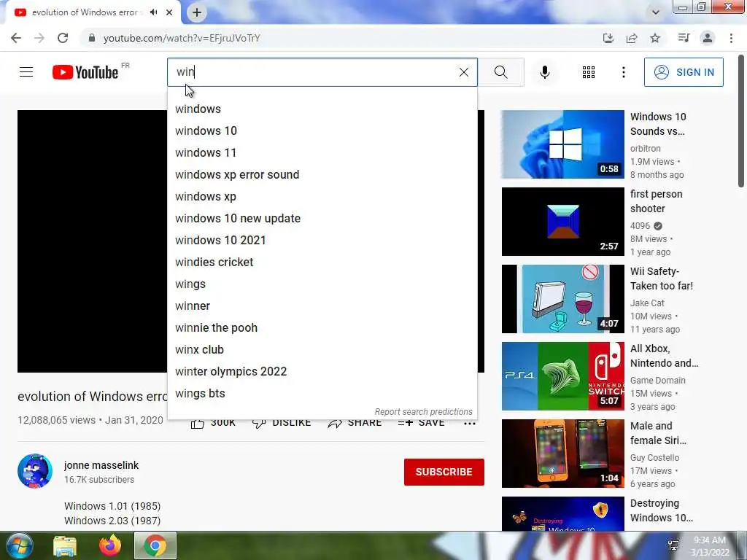The height and width of the screenshot is (560, 747).
Task: Open YouTube settings three-dot icon
Action: (623, 72)
